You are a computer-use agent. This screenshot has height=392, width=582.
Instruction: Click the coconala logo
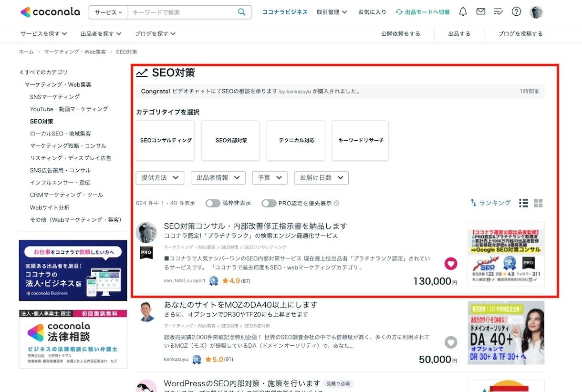51,12
